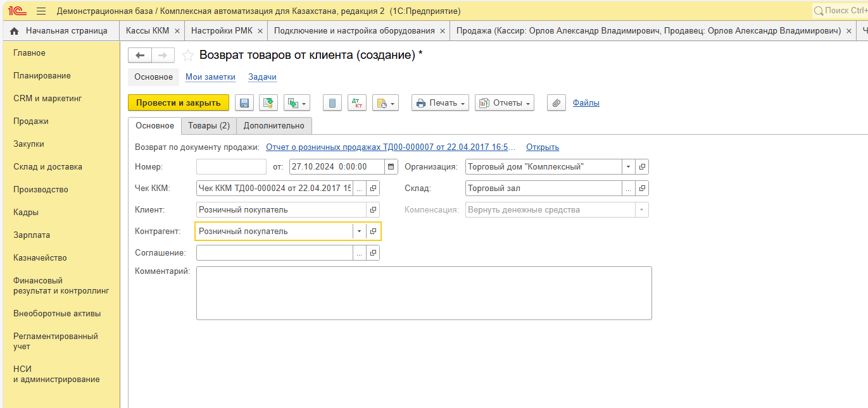Switch to the Товары (2) tab

(209, 126)
